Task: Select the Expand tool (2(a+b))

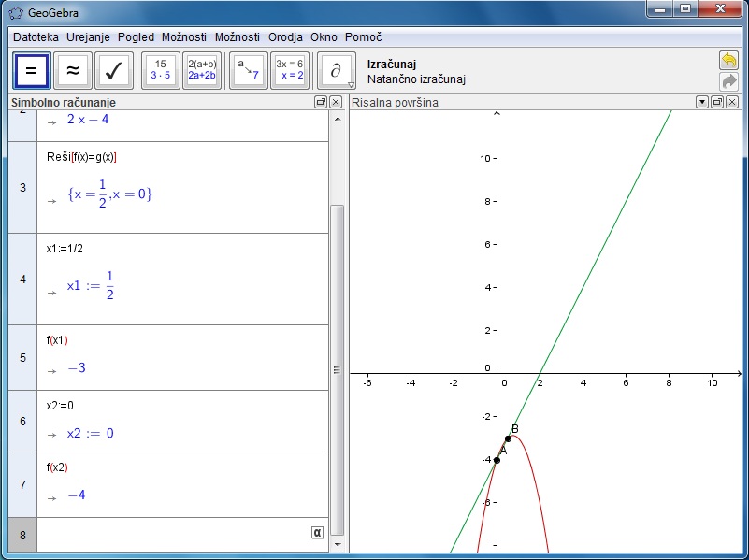Action: (202, 71)
